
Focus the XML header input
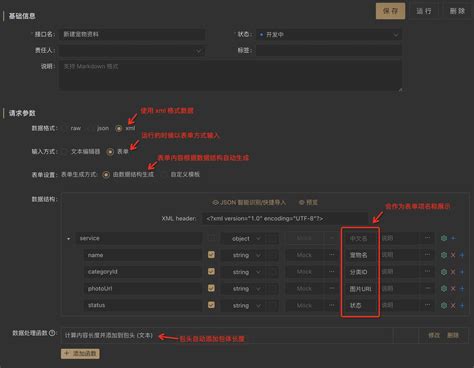pyautogui.click(x=285, y=219)
